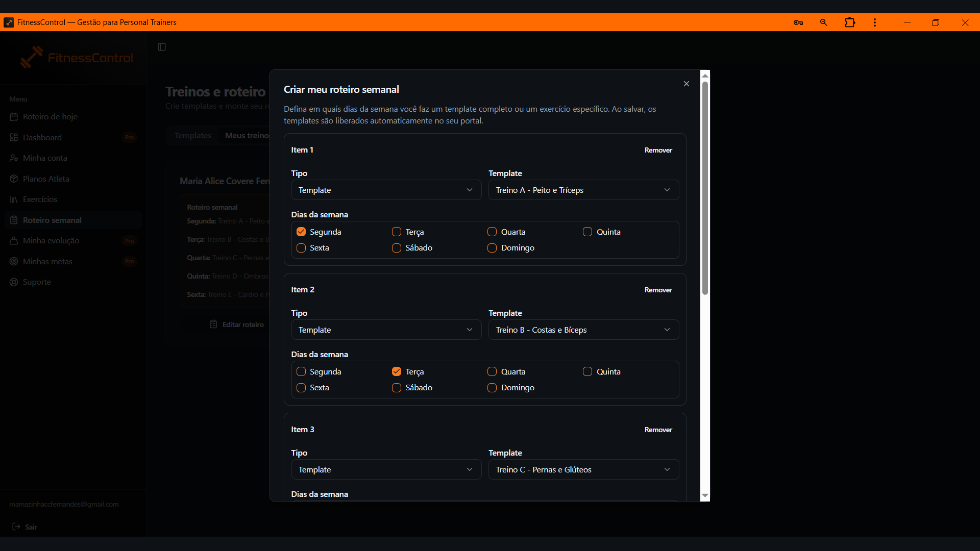Click the FitnessControl dumbbell logo
The height and width of the screenshot is (551, 980).
[x=32, y=57]
